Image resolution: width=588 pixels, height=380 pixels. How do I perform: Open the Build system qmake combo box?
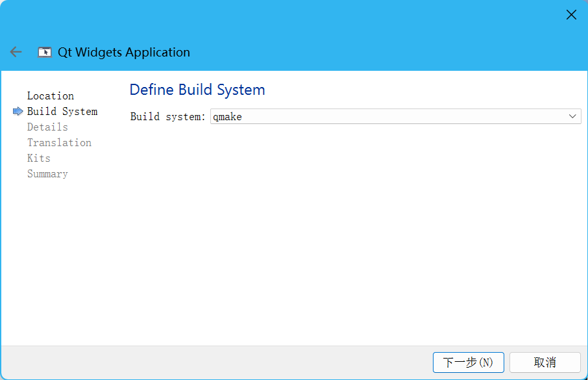(396, 116)
